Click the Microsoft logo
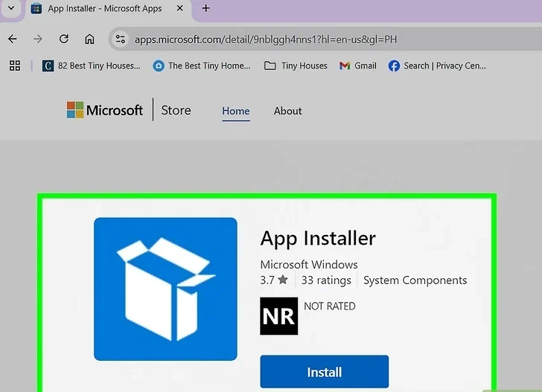Viewport: 542px width, 392px height. click(x=104, y=110)
